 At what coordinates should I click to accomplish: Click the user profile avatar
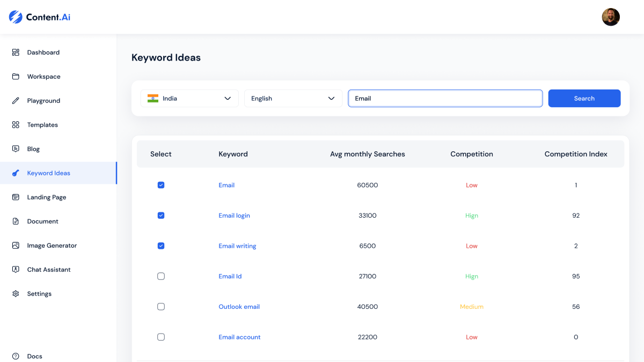pyautogui.click(x=611, y=17)
